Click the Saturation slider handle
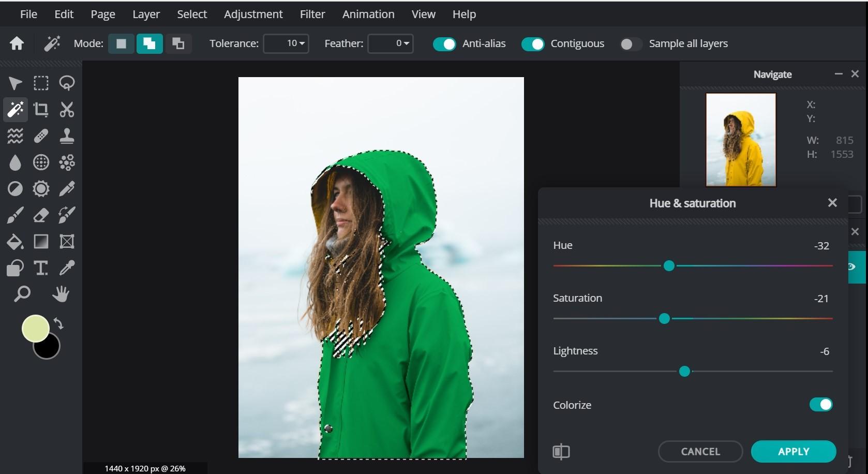Viewport: 868px width, 474px height. coord(664,319)
